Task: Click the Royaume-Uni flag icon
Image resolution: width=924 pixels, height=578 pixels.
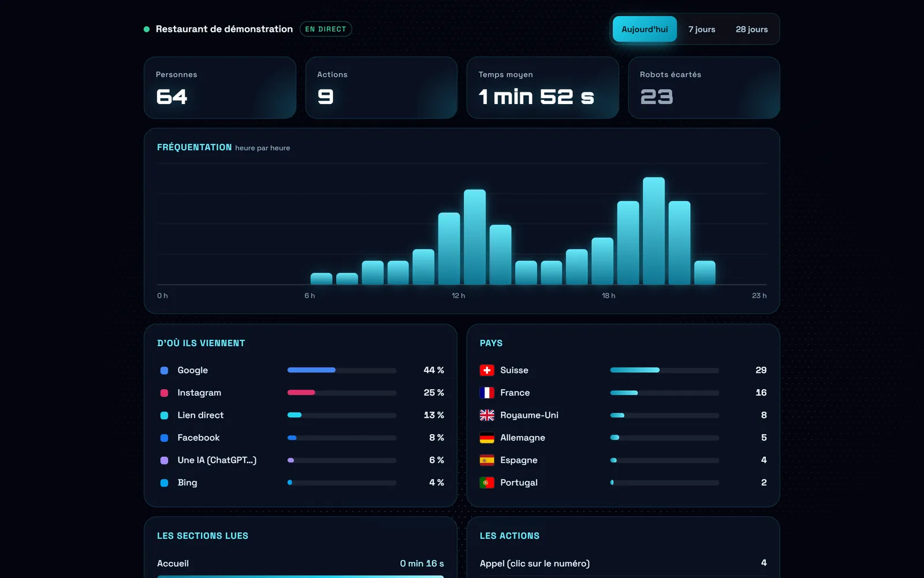Action: pyautogui.click(x=487, y=415)
